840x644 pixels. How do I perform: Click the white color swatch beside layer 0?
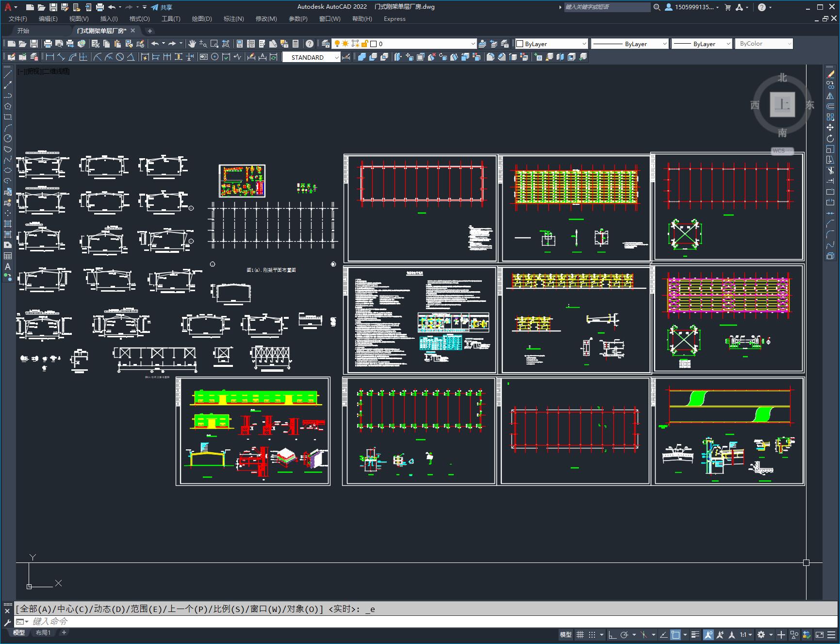(x=374, y=44)
